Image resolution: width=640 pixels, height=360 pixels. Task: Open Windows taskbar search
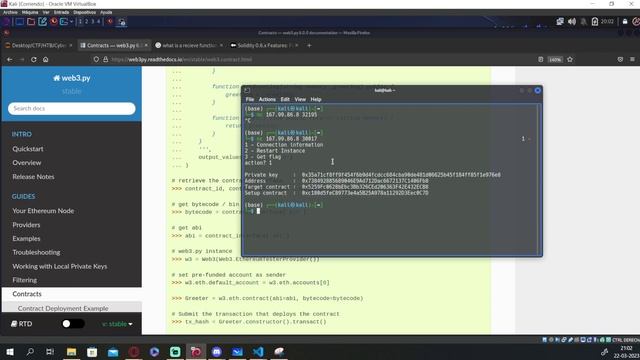pyautogui.click(x=30, y=352)
